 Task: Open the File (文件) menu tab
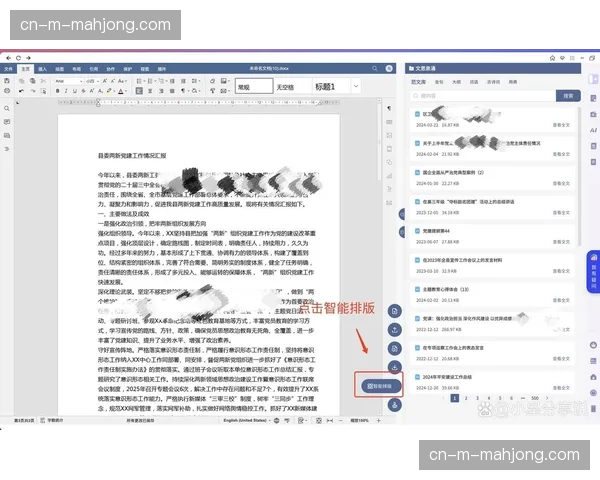point(8,69)
